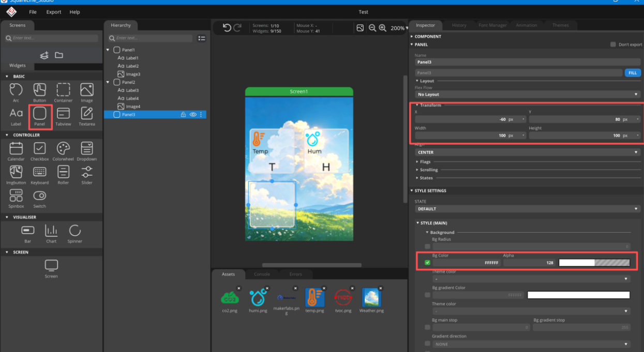
Task: Switch to the Themes tab
Action: click(x=560, y=25)
